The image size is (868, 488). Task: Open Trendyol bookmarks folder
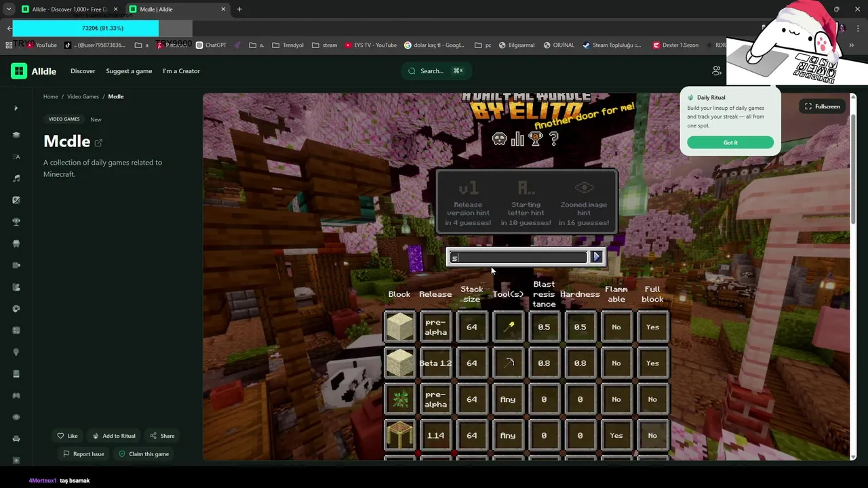point(288,45)
